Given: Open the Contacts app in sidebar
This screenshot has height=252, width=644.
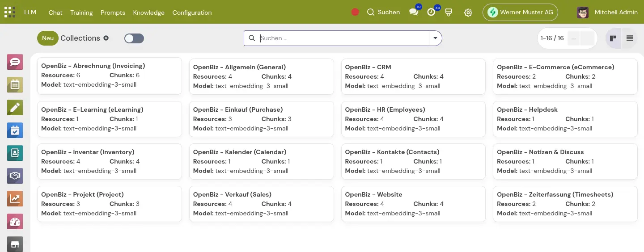Looking at the screenshot, I should (x=15, y=153).
